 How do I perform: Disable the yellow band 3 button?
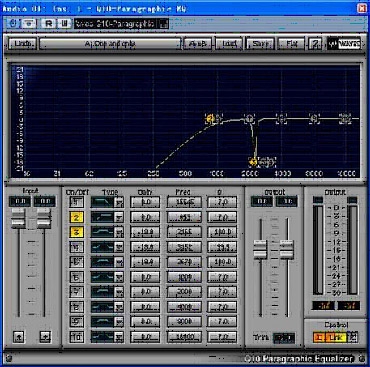pos(76,232)
